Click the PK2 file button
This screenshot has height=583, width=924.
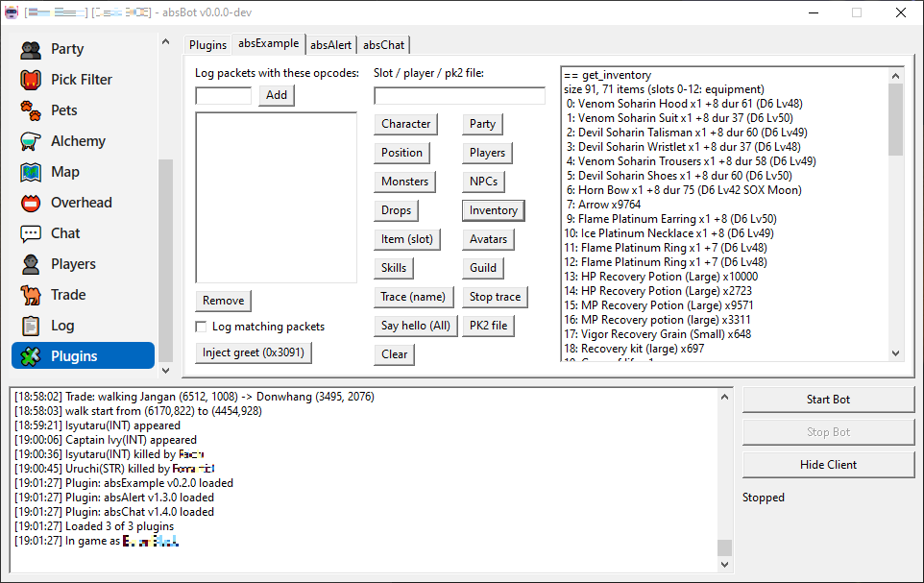tap(489, 326)
